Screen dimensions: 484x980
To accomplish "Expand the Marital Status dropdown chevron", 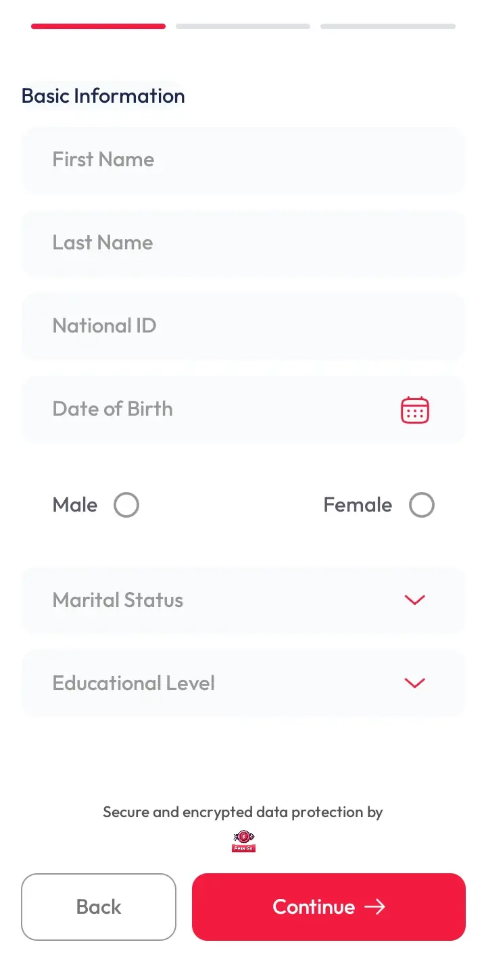I will tap(414, 600).
